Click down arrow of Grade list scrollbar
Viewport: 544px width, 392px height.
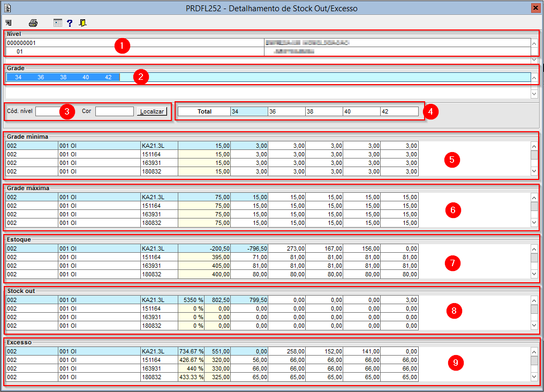coord(534,94)
